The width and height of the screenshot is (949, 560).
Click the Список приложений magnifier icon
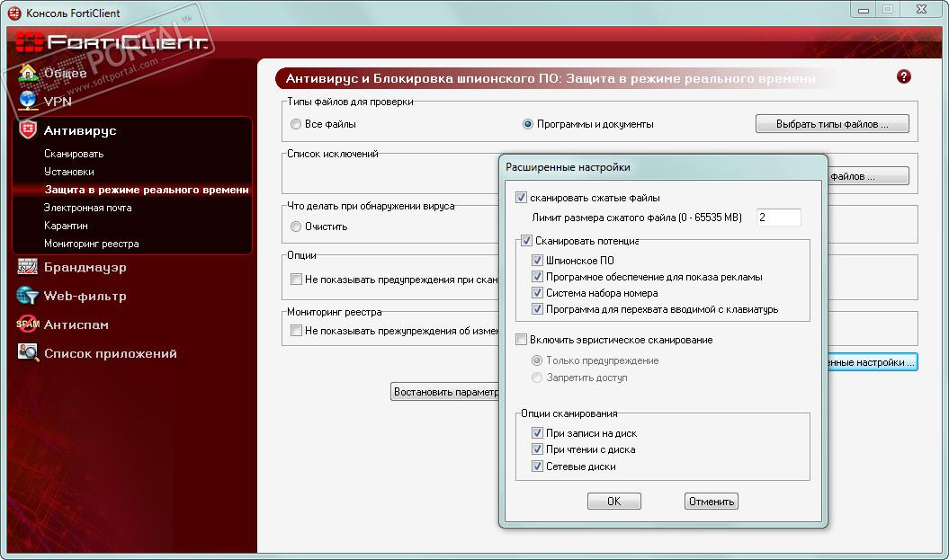(x=28, y=352)
